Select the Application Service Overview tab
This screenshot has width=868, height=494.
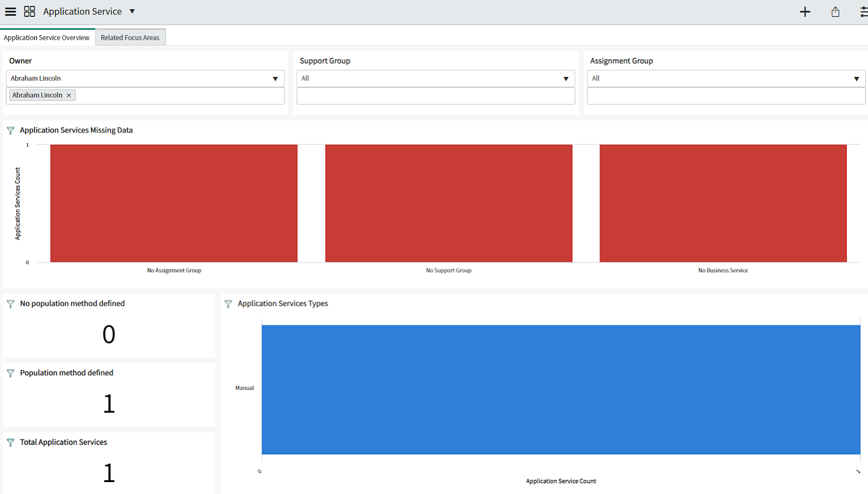tap(48, 37)
